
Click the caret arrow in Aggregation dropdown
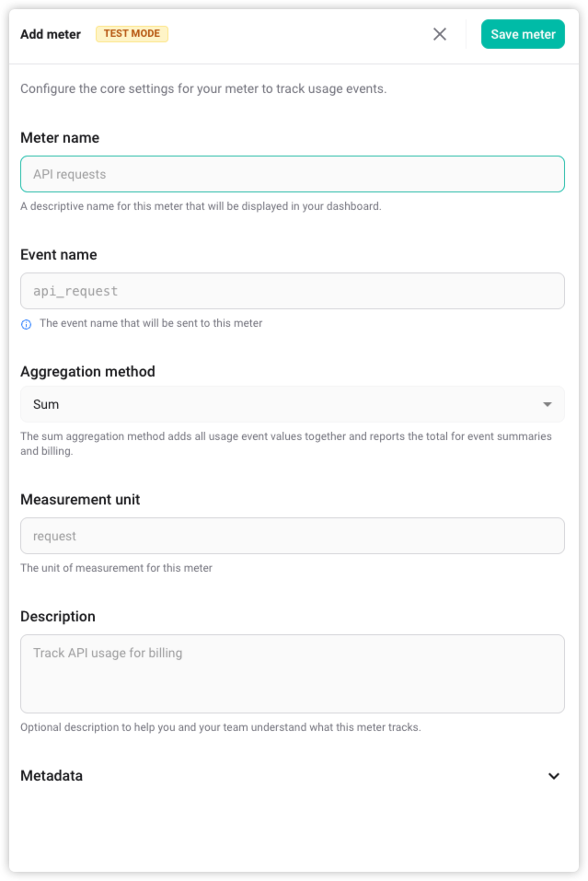click(548, 404)
